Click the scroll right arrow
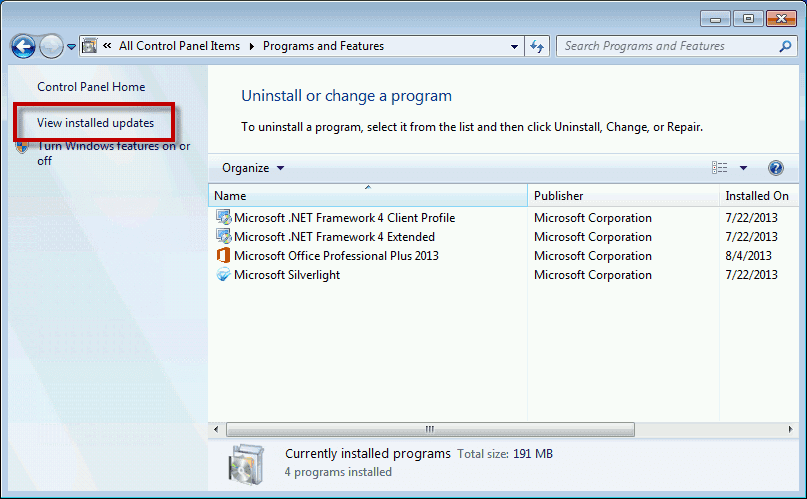The height and width of the screenshot is (499, 807). pyautogui.click(x=791, y=429)
